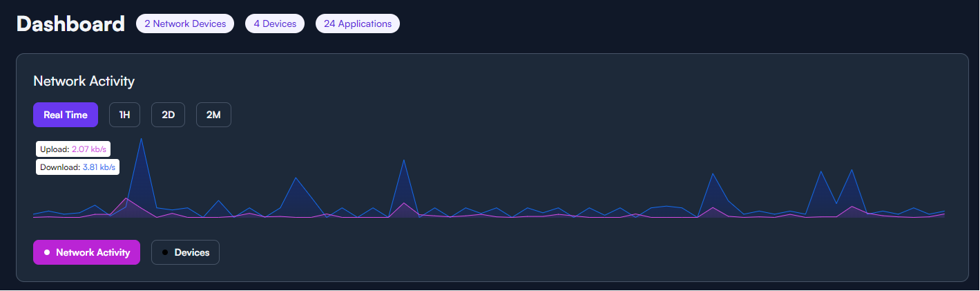Switch chart to 2D range
This screenshot has height=291, width=980.
[169, 115]
